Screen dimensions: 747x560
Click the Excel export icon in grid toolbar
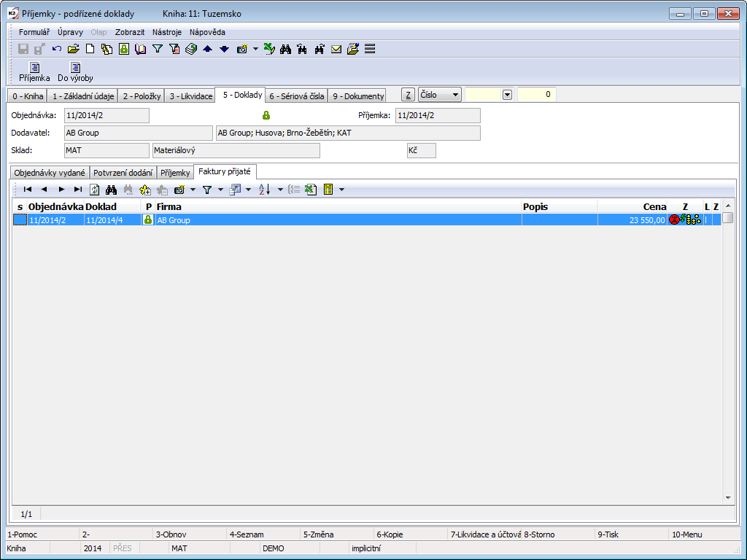[310, 190]
